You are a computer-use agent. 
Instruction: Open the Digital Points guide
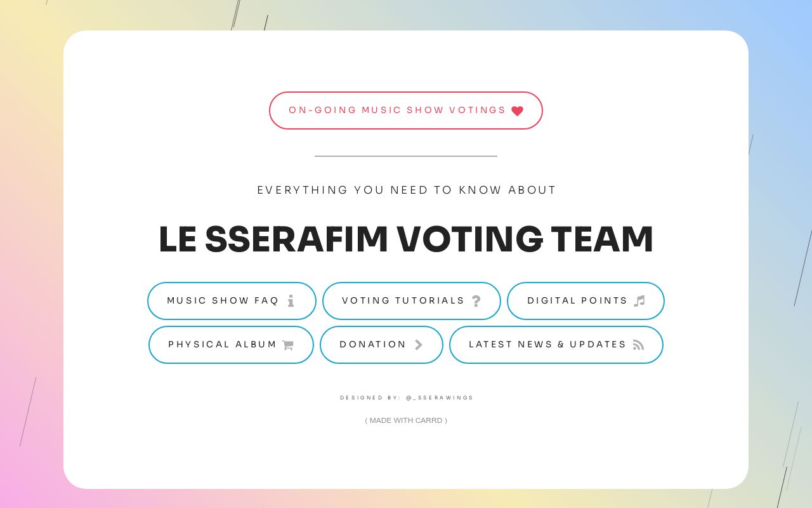(586, 301)
